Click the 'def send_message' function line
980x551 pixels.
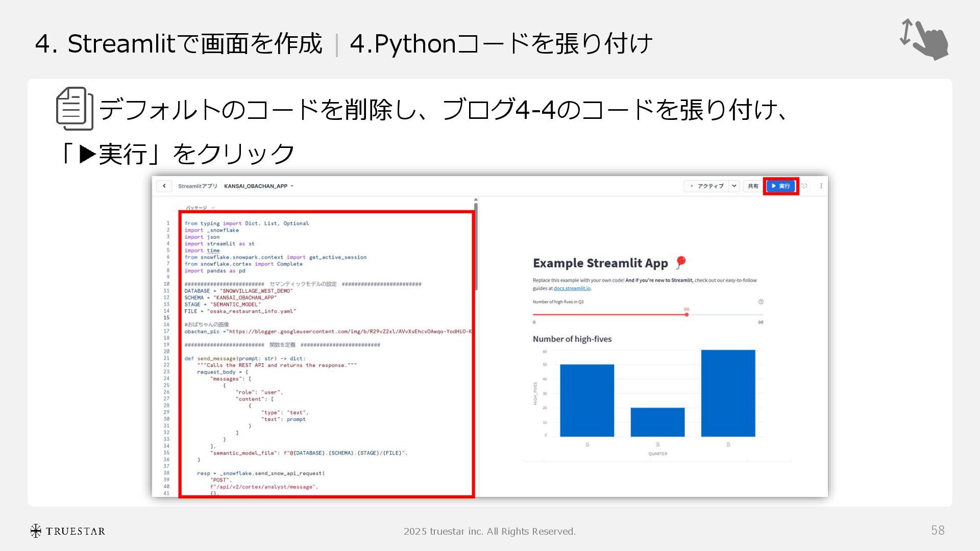tap(245, 359)
